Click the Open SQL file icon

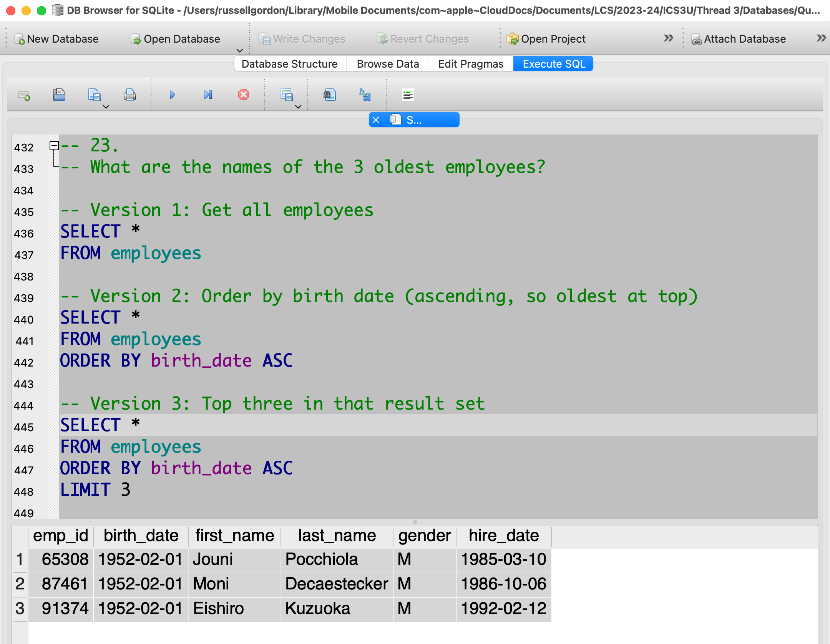click(x=59, y=95)
